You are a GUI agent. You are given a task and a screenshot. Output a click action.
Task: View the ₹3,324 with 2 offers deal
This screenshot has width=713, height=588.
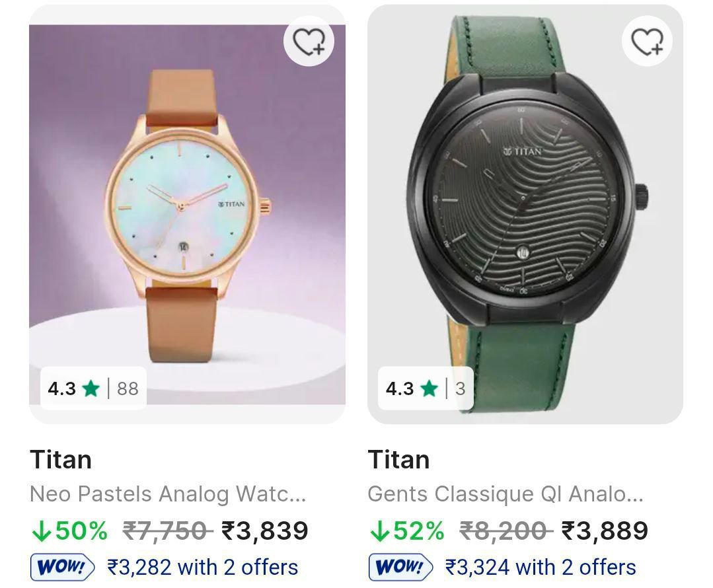[541, 568]
